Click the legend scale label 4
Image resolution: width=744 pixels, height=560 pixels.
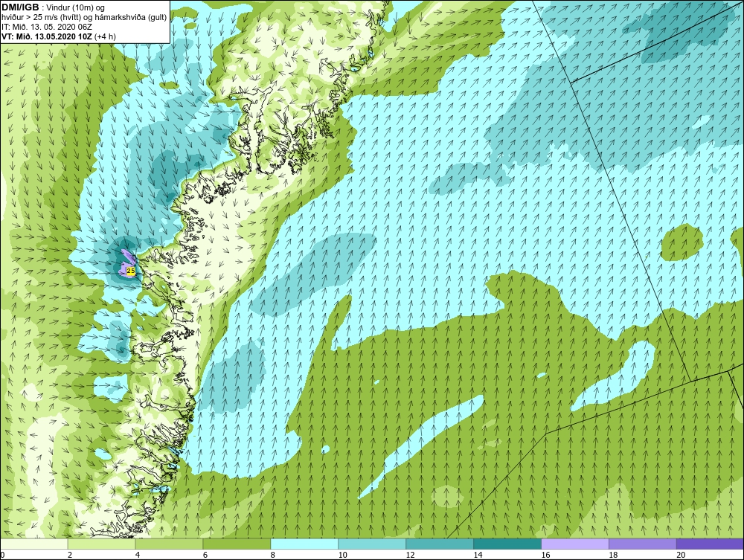tap(138, 555)
